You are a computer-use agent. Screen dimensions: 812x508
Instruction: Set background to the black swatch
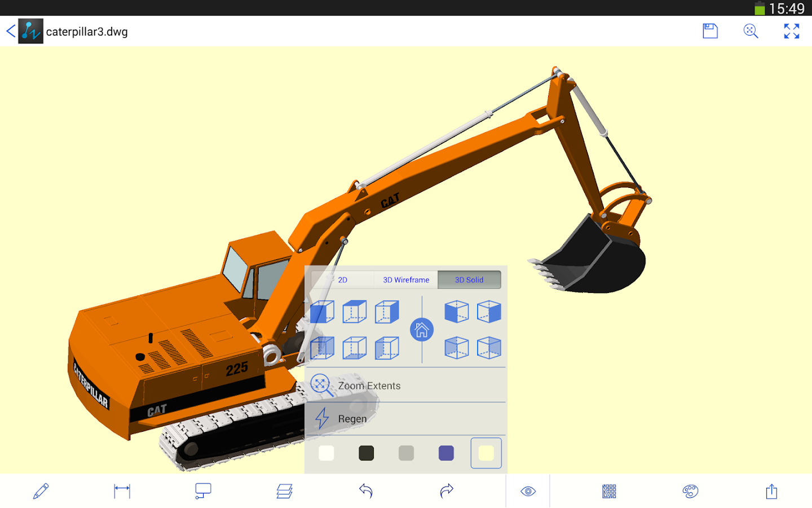pyautogui.click(x=367, y=453)
